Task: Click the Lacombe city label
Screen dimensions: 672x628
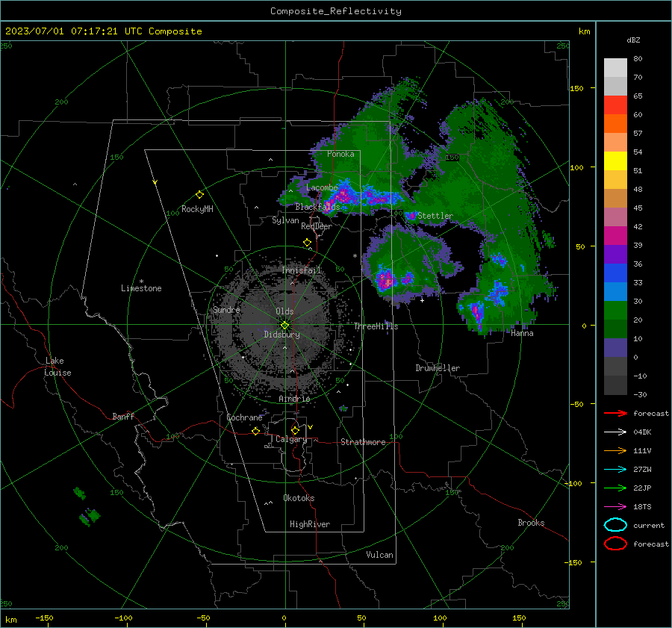Action: click(322, 187)
